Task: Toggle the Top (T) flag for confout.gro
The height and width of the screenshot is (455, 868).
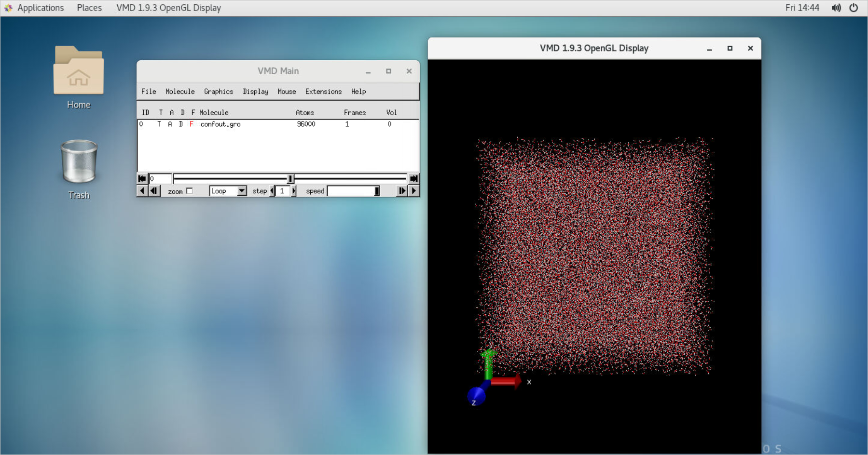Action: click(159, 124)
